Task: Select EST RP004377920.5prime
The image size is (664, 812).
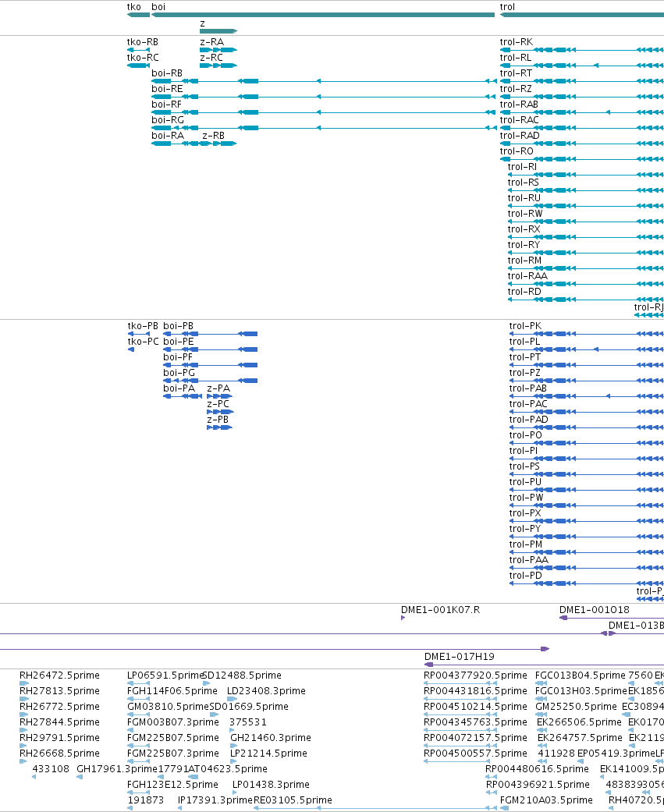Action: (475, 675)
